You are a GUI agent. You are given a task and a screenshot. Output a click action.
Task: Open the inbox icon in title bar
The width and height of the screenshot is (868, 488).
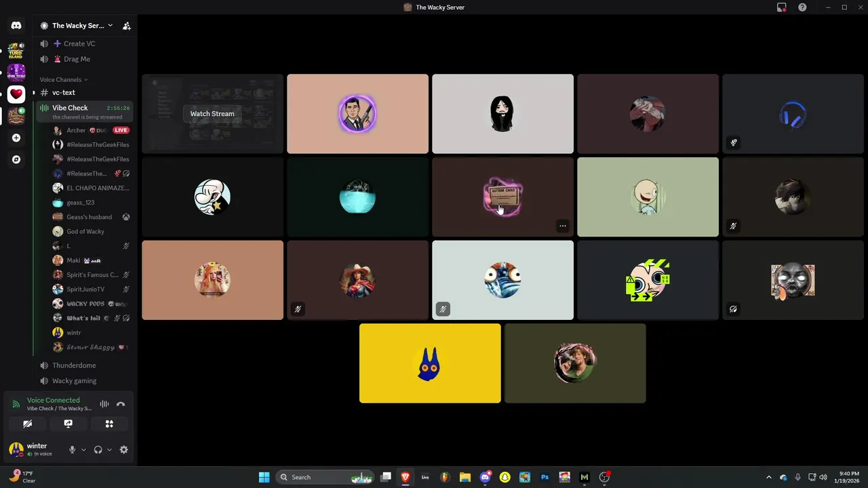pos(782,7)
